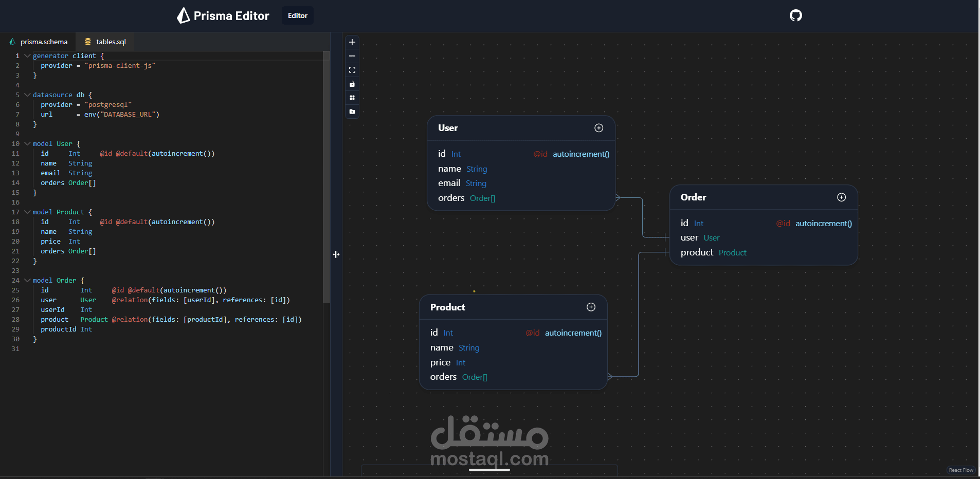Click 'userId' on code line 27
Screen dimensions: 980x479
pos(52,309)
